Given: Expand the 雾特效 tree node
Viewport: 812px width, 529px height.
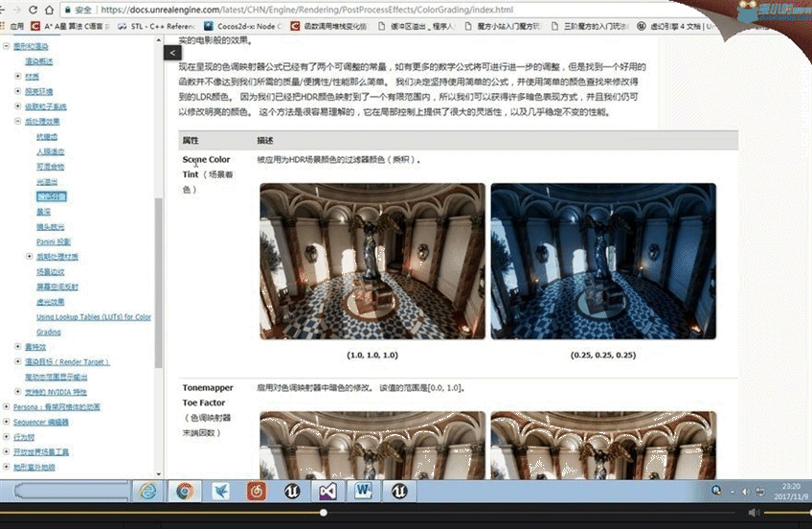Looking at the screenshot, I should click(x=17, y=347).
